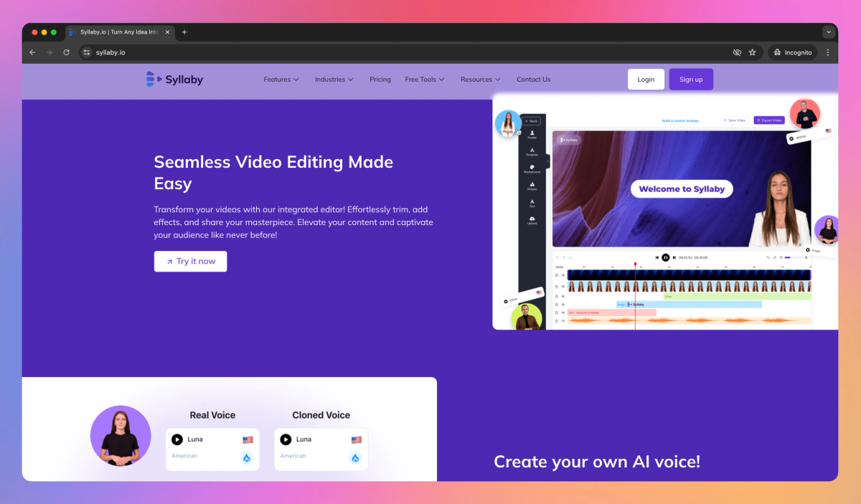Click Export Video in the editor
Image resolution: width=861 pixels, height=504 pixels.
point(769,120)
